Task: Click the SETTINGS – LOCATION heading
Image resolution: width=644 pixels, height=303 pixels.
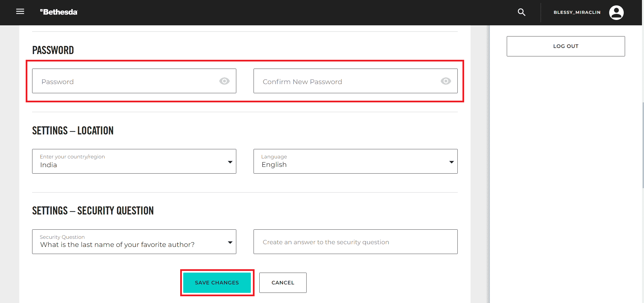Action: point(73,131)
